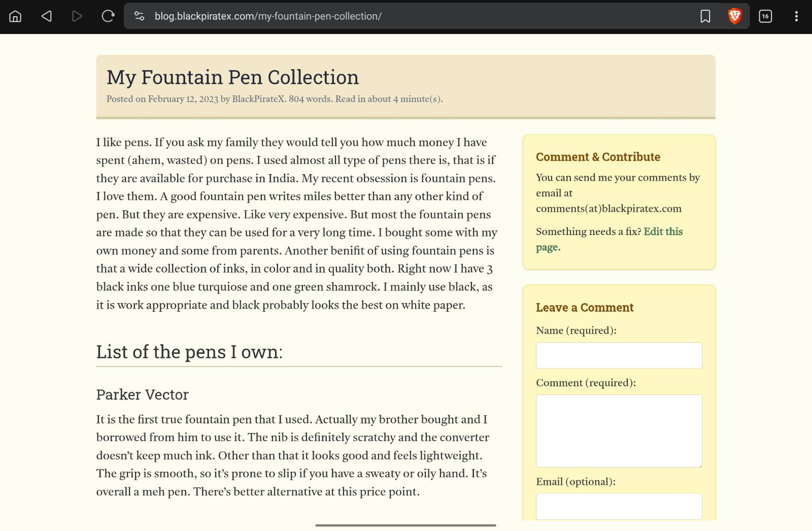Focus the Comment (required) text area
Viewport: 812px width, 531px height.
pos(619,430)
